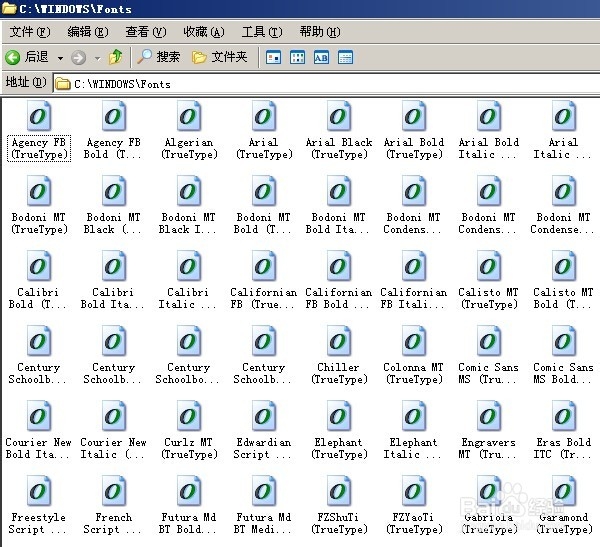Go up one folder level
This screenshot has width=600, height=547.
(116, 57)
